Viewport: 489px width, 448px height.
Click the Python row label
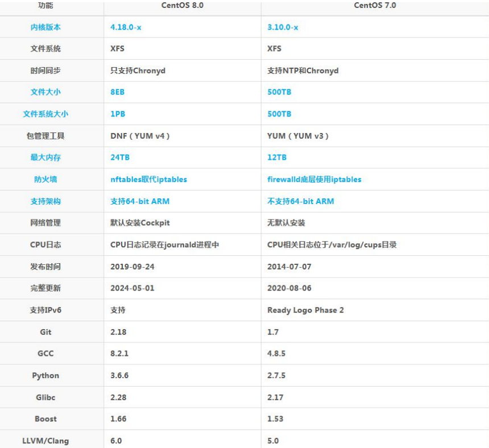45,375
